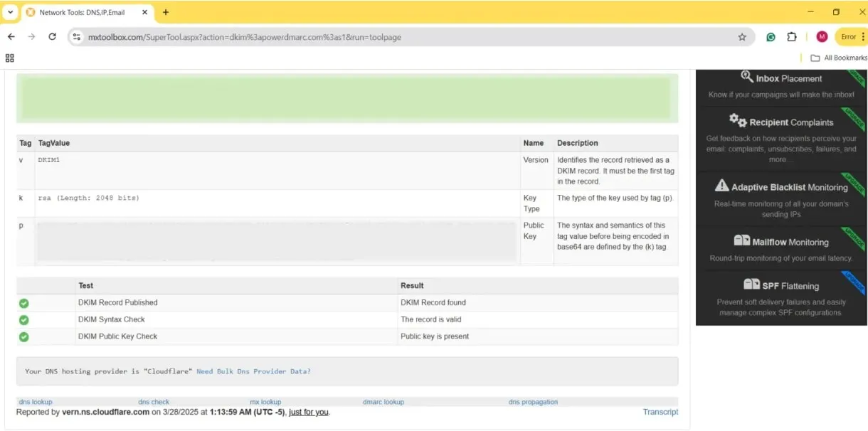The image size is (868, 431).
Task: Select the SPF Flattening icon
Action: 751,284
